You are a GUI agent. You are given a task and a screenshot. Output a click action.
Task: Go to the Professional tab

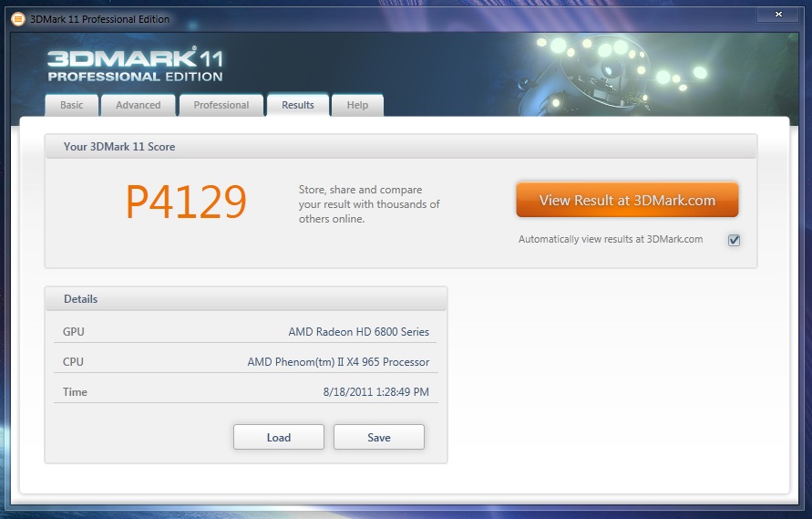221,105
